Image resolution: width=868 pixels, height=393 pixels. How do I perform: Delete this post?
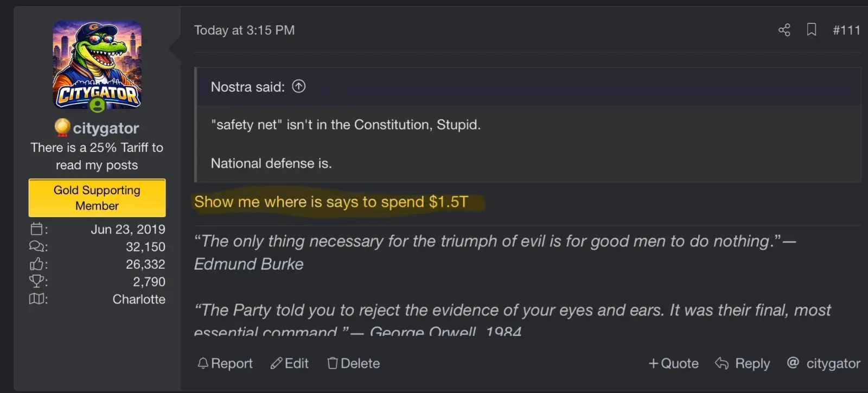coord(353,363)
